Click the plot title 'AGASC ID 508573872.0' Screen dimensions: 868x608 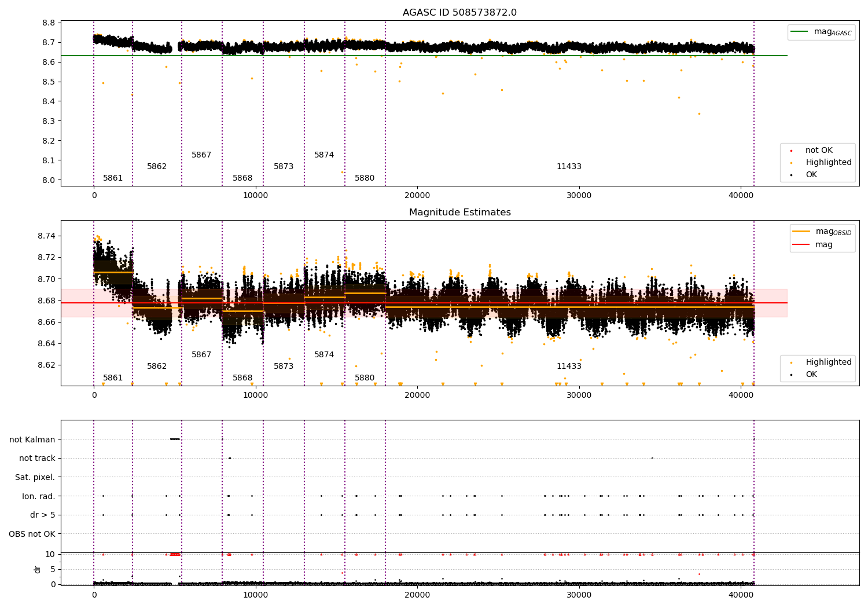(x=459, y=13)
